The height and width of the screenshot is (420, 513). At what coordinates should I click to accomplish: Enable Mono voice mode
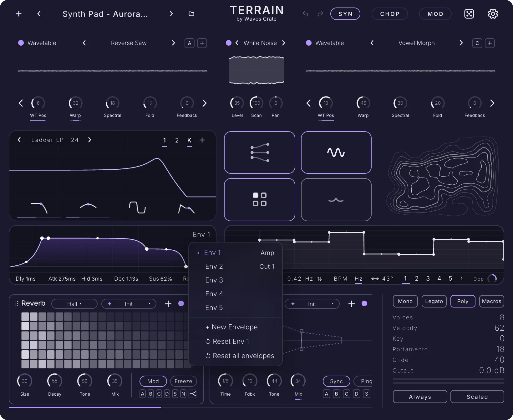point(405,301)
